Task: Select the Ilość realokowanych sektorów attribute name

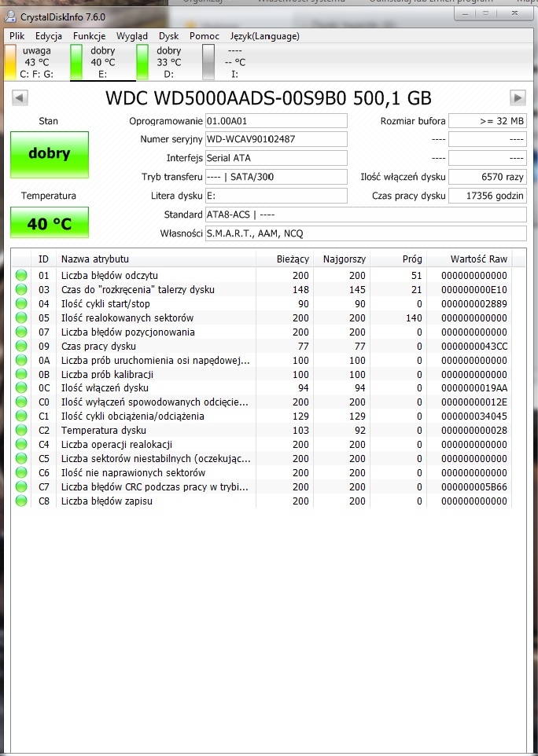Action: tap(127, 317)
